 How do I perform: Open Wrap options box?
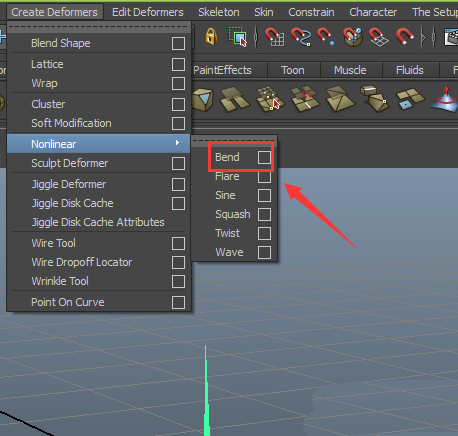(x=178, y=83)
